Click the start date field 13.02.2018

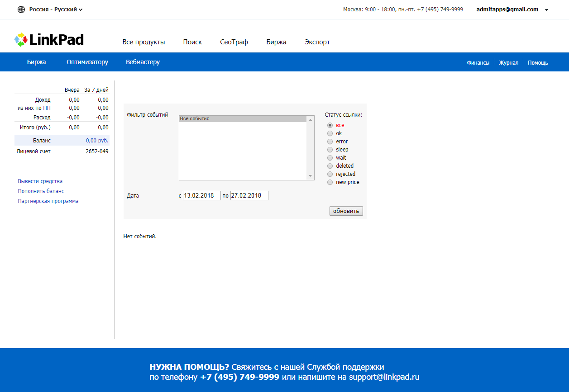tap(201, 196)
